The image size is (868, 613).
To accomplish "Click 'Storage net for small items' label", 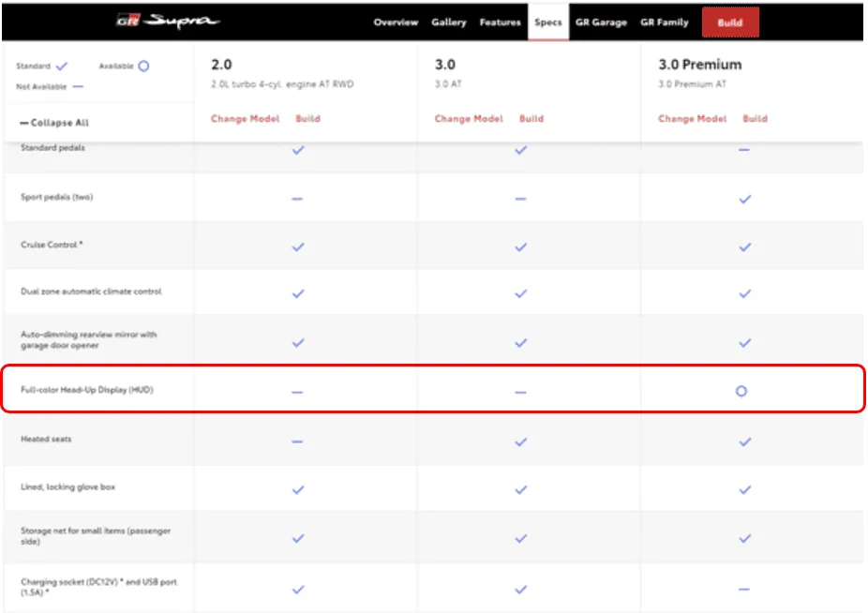I will pos(96,536).
